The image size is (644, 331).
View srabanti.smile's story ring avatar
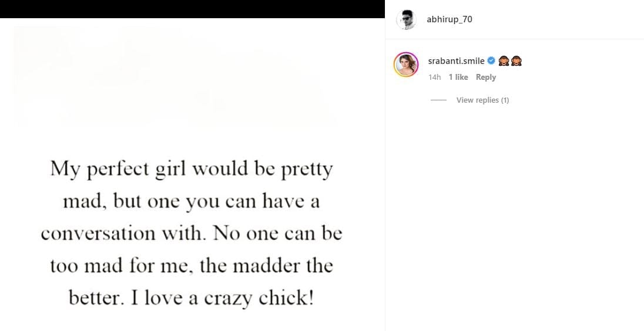point(406,65)
